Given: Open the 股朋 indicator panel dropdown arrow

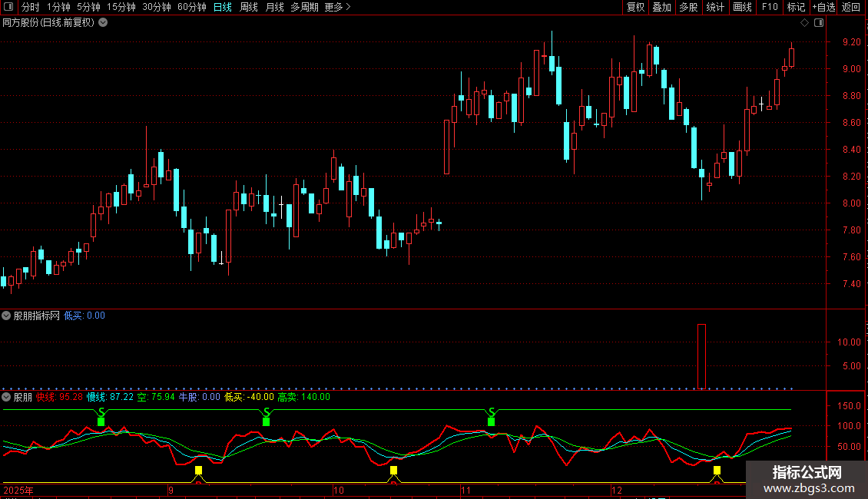Looking at the screenshot, I should (6, 397).
